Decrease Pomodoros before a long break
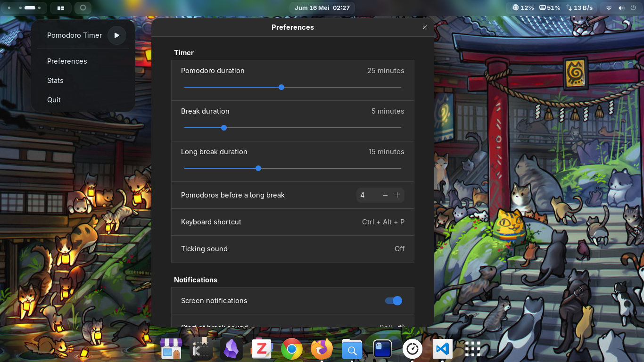The width and height of the screenshot is (644, 362). (385, 195)
